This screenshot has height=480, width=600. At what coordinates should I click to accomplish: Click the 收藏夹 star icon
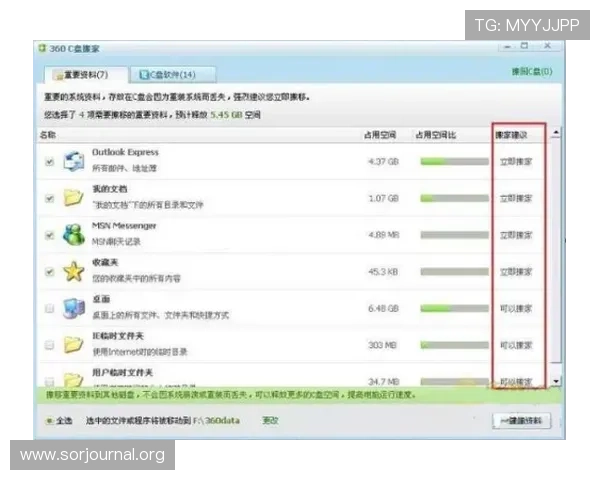[x=73, y=271]
